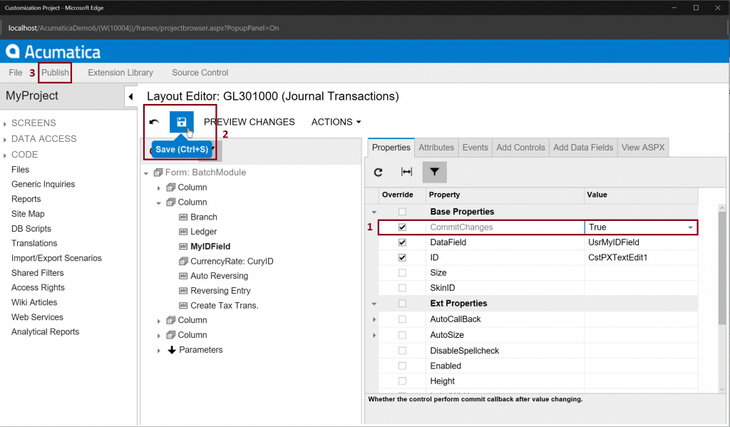Expand the AutoCallBack property
The width and height of the screenshot is (730, 427).
coord(374,320)
